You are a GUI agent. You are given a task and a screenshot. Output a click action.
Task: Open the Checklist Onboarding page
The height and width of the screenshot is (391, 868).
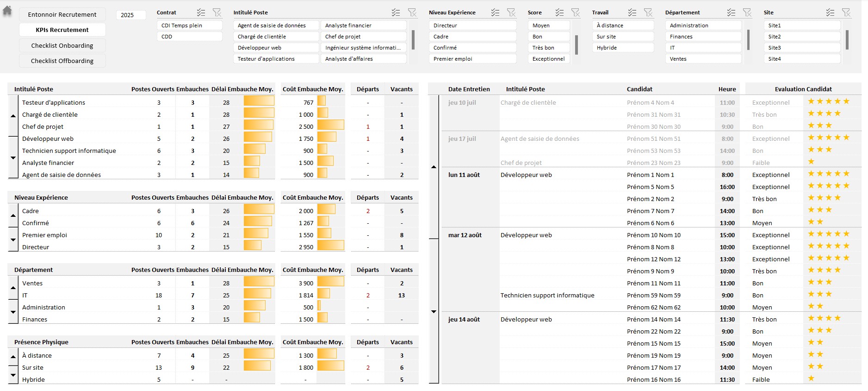(62, 45)
